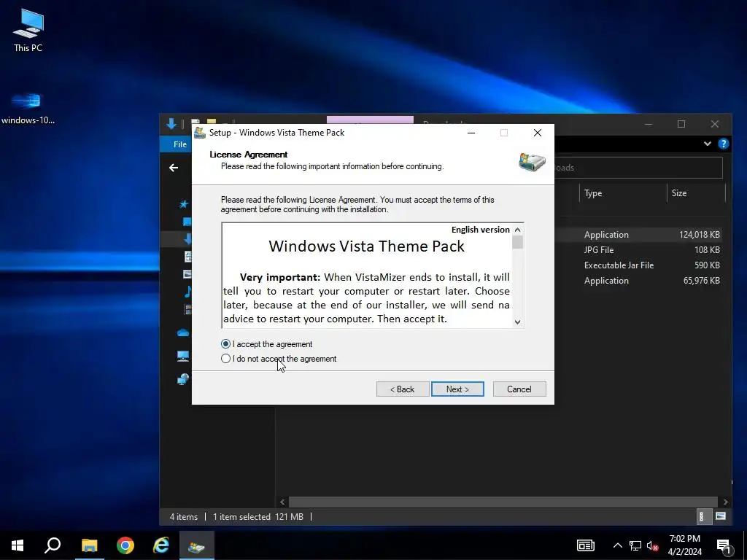Select This PC monitor in Explorer sidebar
Screen dimensions: 747x560
tap(183, 356)
